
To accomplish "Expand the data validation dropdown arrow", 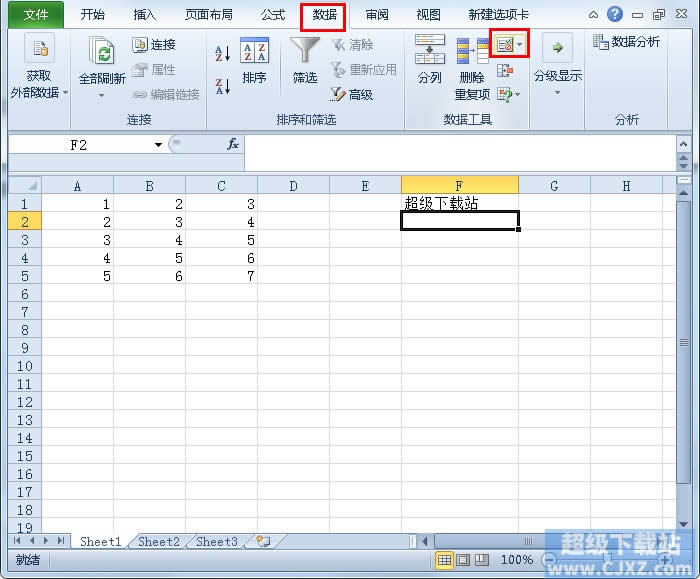I will click(x=520, y=44).
